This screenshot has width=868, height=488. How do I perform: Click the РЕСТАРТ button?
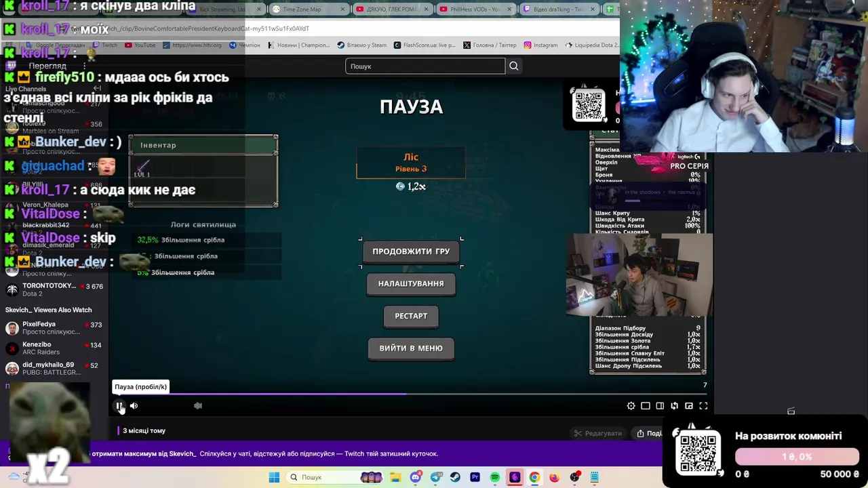pos(411,316)
